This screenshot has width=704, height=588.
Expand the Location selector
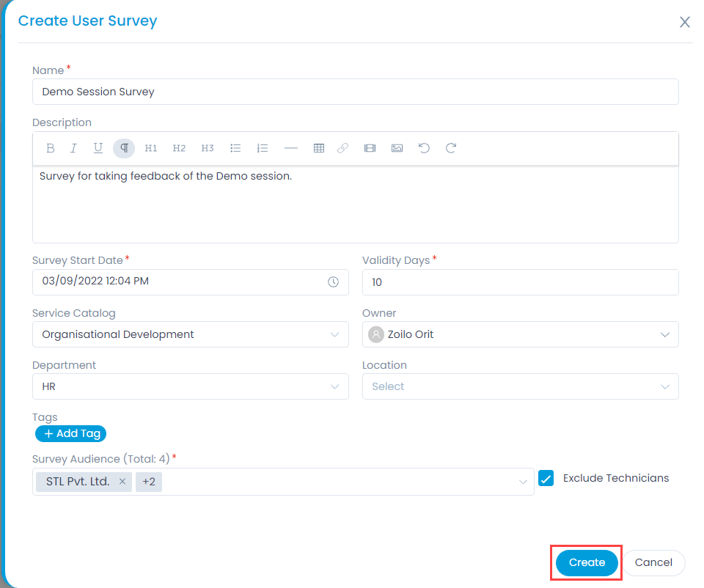664,386
